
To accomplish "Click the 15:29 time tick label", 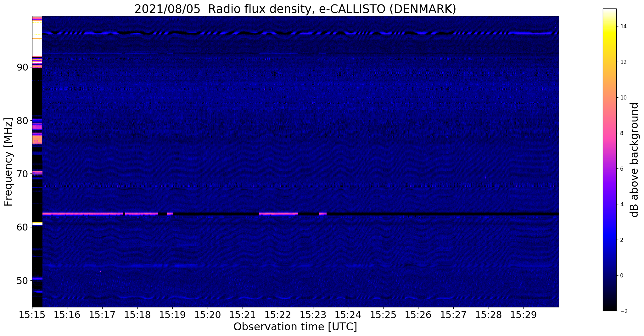I will pos(524,315).
